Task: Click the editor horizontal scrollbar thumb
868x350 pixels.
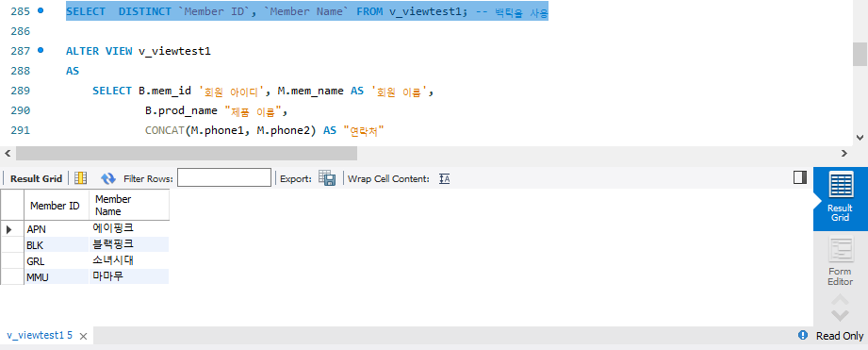Action: [187, 154]
